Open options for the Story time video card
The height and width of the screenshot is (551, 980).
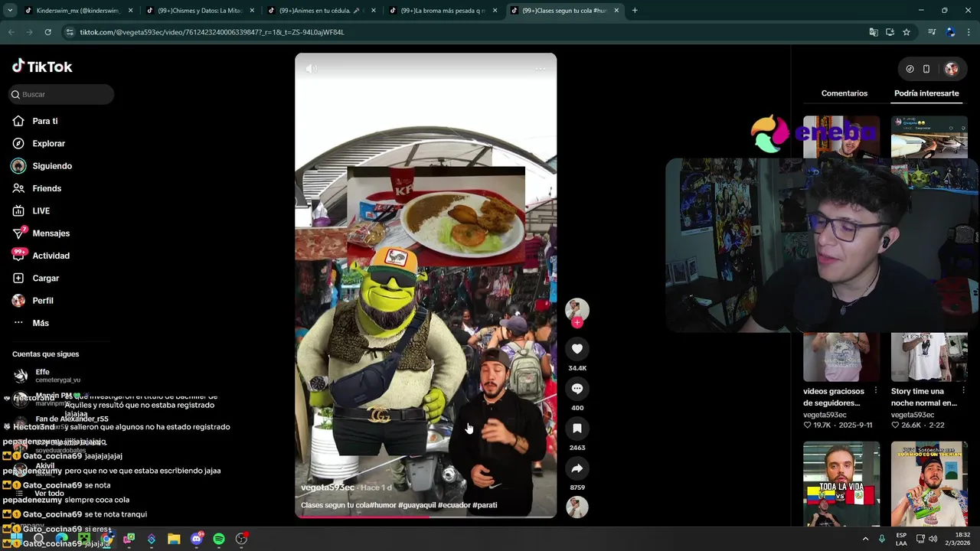coord(963,391)
